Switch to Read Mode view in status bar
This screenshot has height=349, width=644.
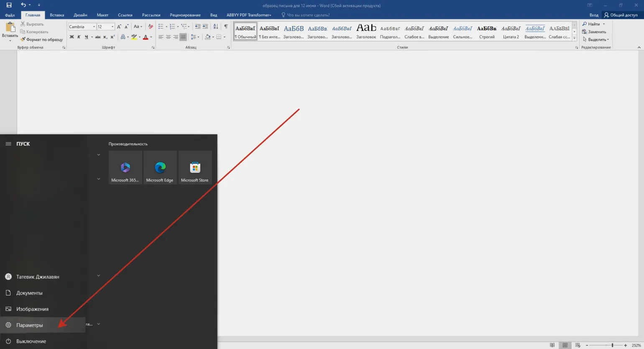tap(552, 345)
